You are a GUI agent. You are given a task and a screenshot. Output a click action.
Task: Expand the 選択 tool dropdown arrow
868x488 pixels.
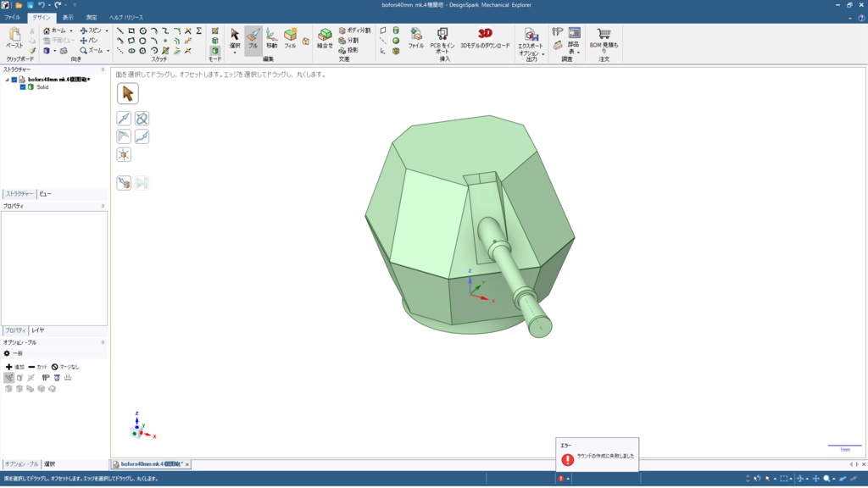tap(235, 53)
